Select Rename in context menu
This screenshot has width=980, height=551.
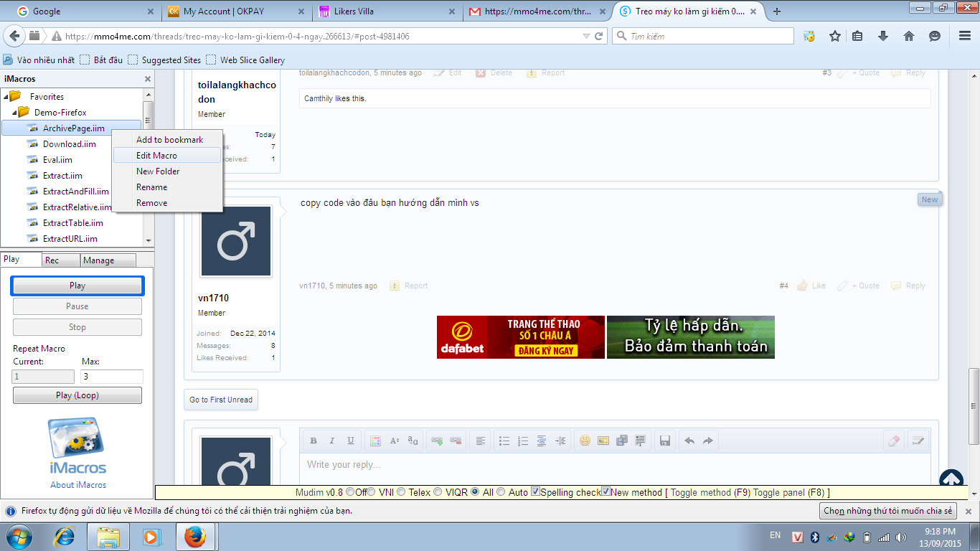click(x=167, y=187)
